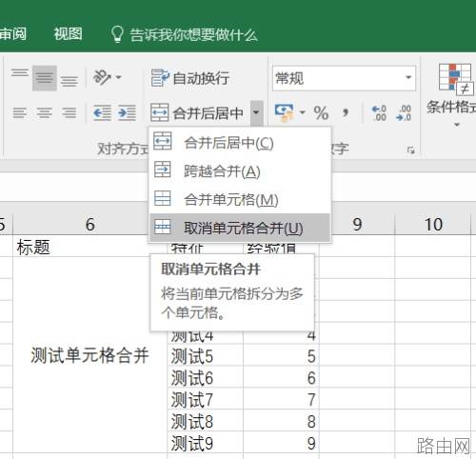
Task: Click the increase indent icon
Action: pyautogui.click(x=127, y=112)
